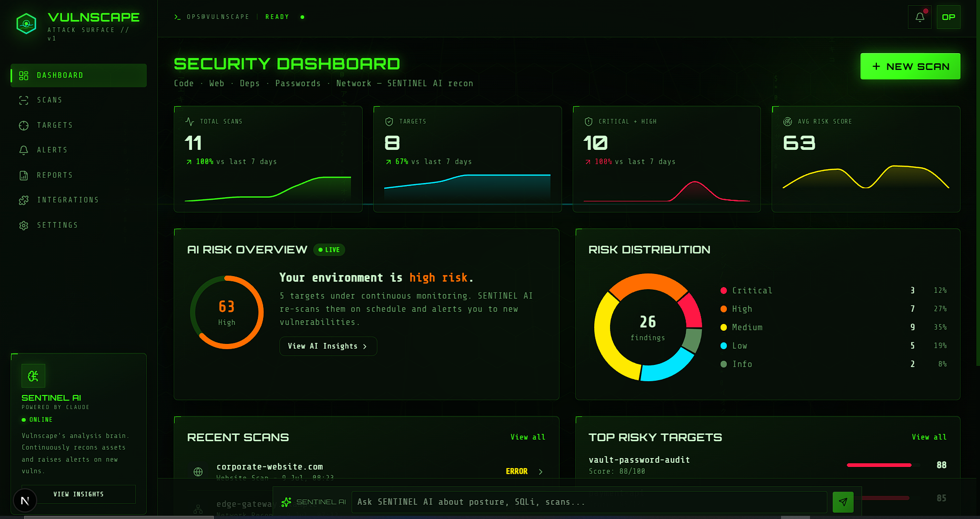Click the Alerts bell icon in sidebar
This screenshot has height=519, width=980.
pyautogui.click(x=24, y=150)
